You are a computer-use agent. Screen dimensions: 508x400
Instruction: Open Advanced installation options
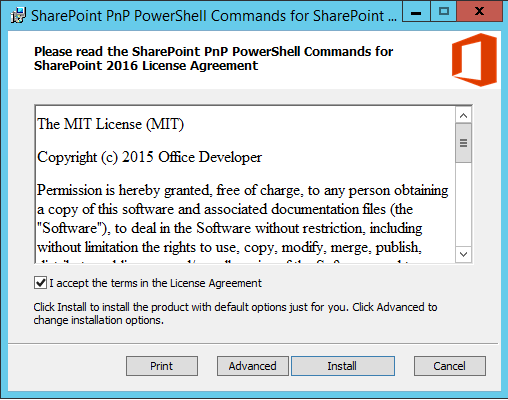[x=252, y=366]
